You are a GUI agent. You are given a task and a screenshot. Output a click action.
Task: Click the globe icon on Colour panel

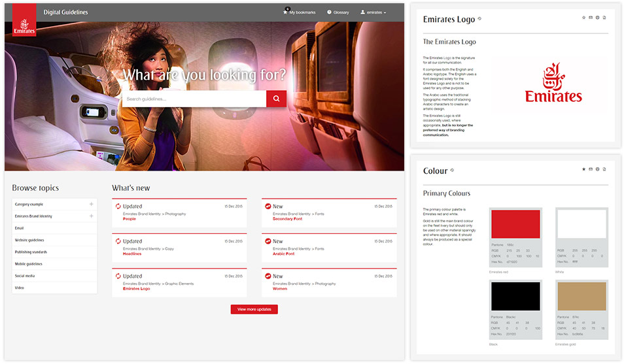(x=597, y=169)
